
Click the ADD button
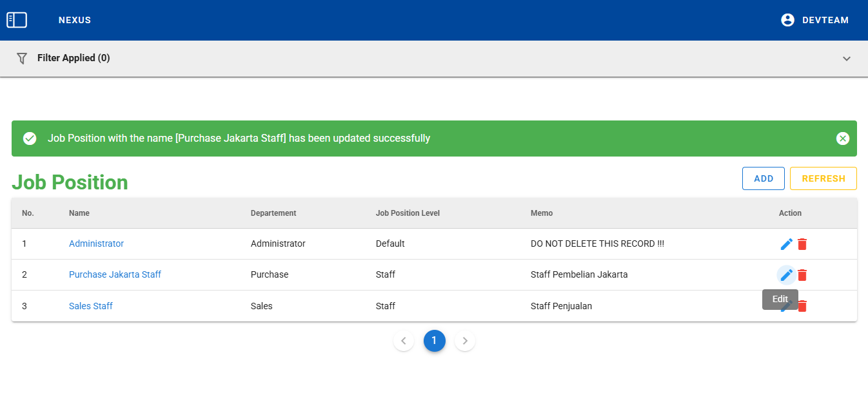(x=763, y=178)
